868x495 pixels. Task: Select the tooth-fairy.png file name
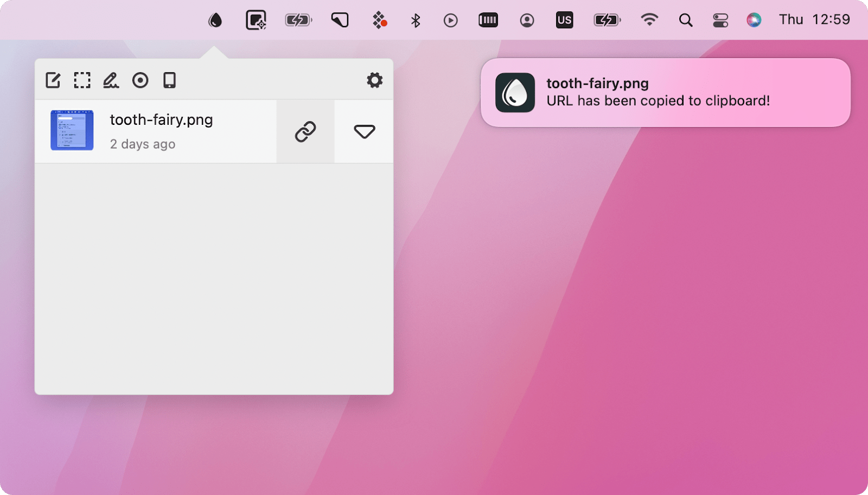click(x=161, y=120)
